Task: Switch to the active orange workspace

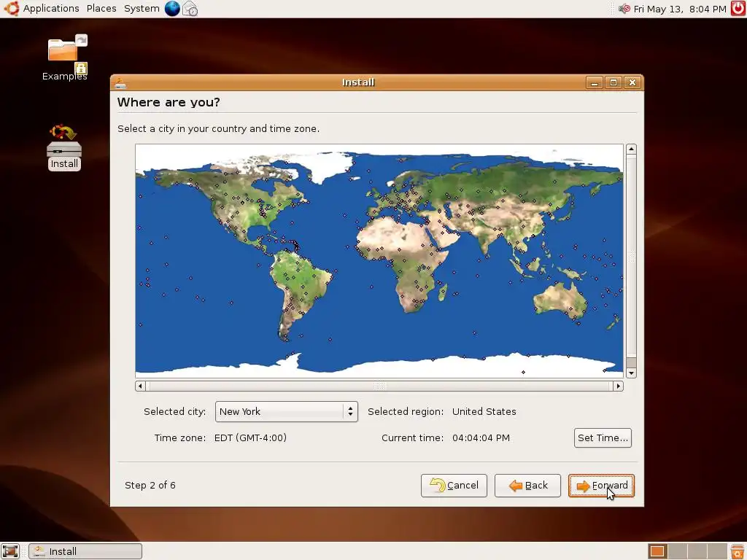Action: pyautogui.click(x=657, y=551)
